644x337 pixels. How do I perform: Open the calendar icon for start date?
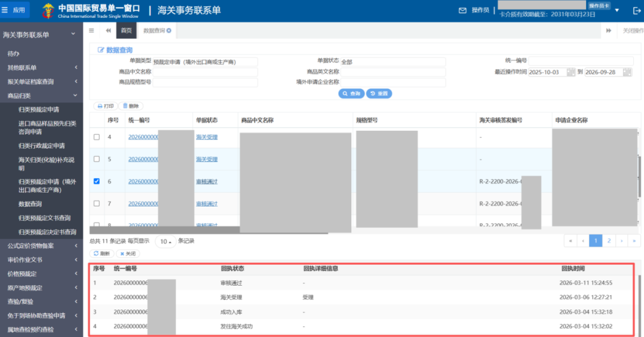click(571, 72)
